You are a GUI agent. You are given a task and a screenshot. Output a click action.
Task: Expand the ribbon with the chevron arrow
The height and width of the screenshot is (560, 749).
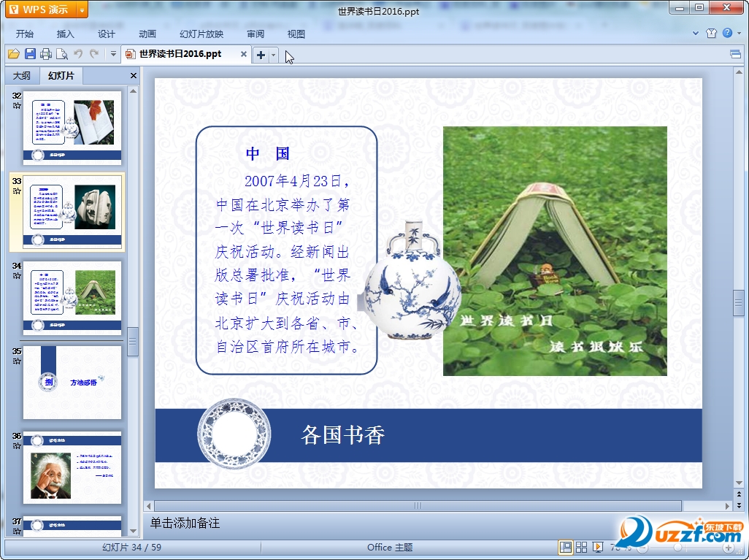point(696,34)
